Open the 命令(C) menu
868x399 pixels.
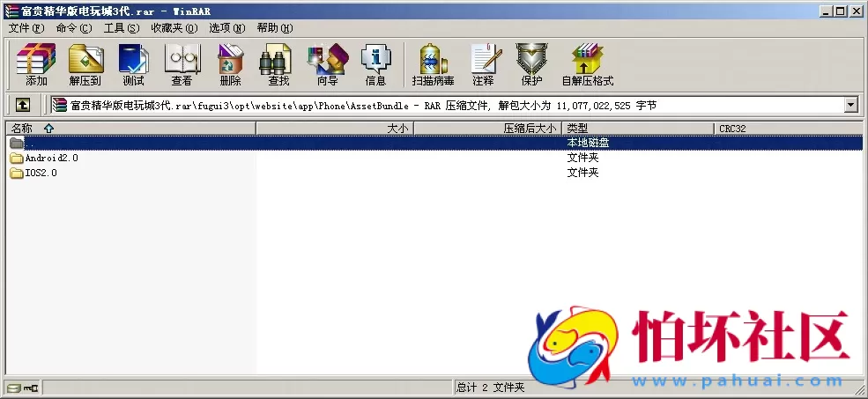click(74, 27)
